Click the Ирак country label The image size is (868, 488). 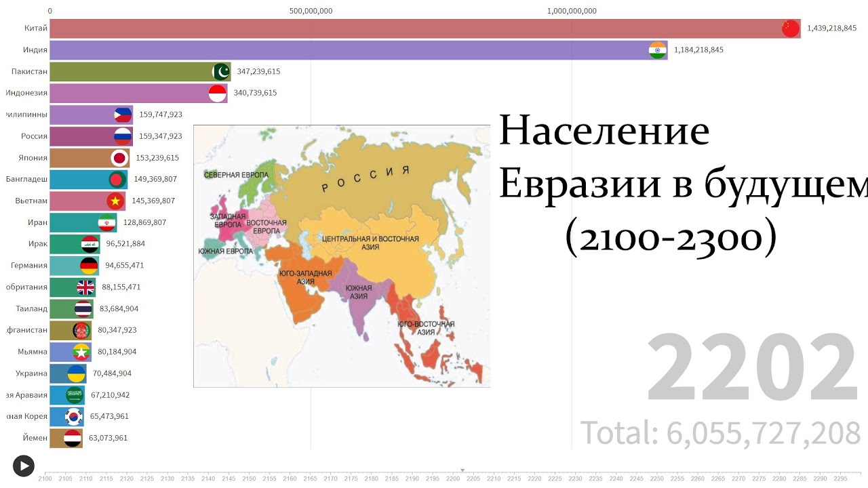(38, 244)
